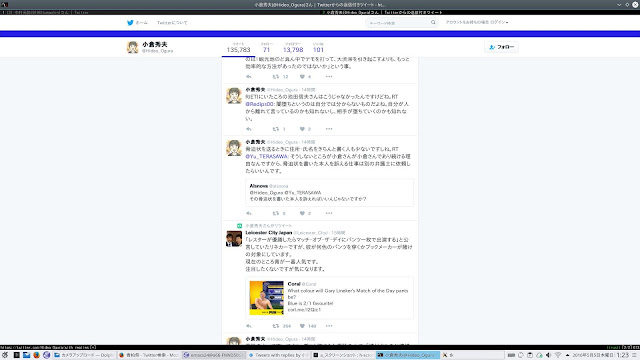Expand more options on @Yu_TERASAWA tweet
Viewport: 640px width, 360px height.
(x=329, y=213)
